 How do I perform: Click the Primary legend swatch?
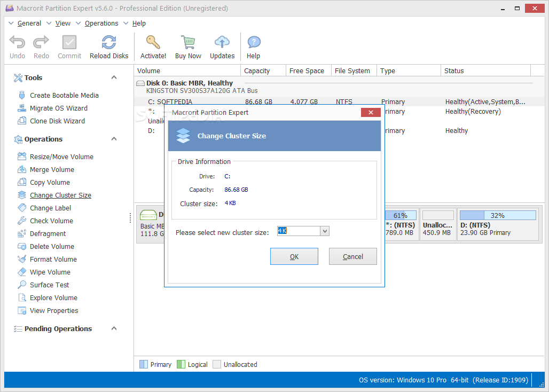144,364
